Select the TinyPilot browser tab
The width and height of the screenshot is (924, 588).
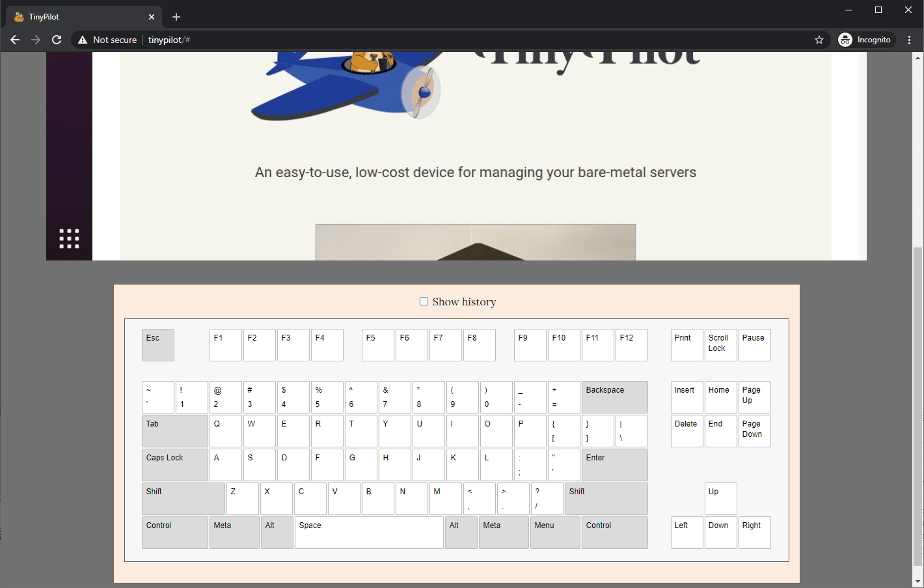83,17
